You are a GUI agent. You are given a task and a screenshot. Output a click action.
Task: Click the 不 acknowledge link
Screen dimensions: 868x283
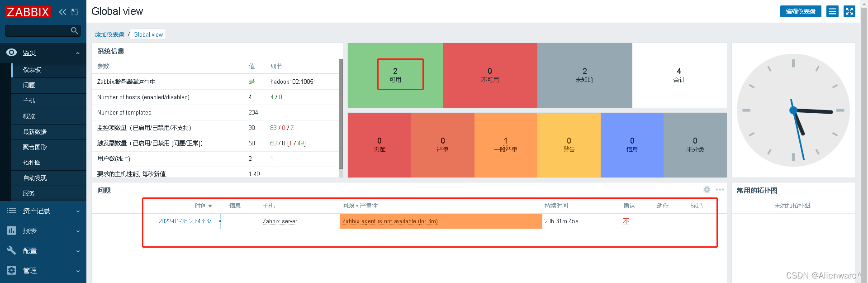pos(626,221)
